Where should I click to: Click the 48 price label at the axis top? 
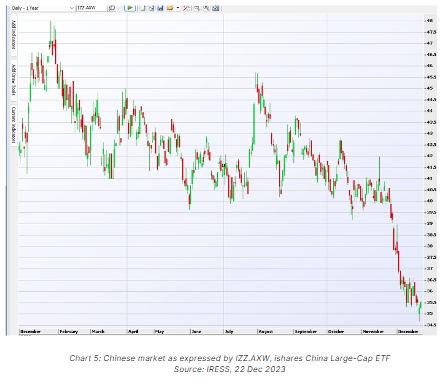430,21
